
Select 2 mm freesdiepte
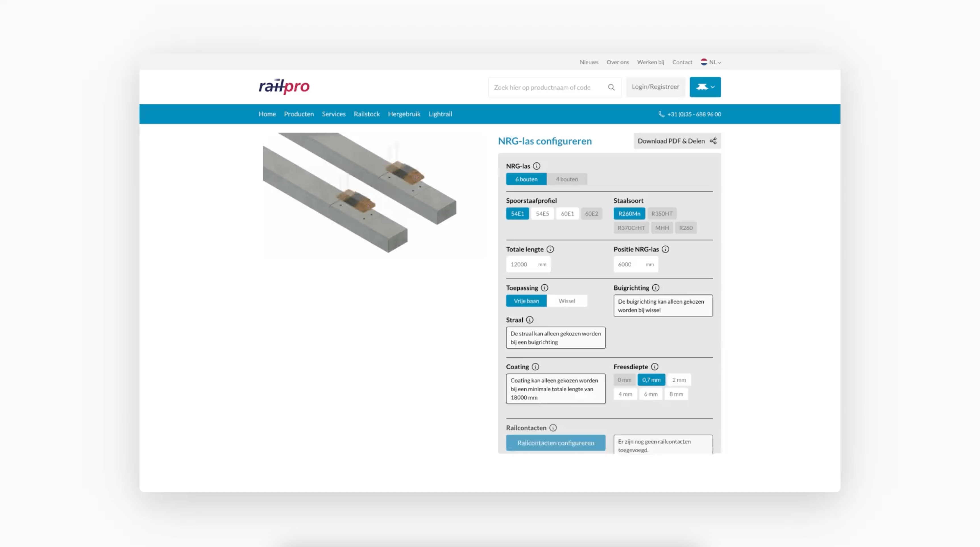coord(679,380)
